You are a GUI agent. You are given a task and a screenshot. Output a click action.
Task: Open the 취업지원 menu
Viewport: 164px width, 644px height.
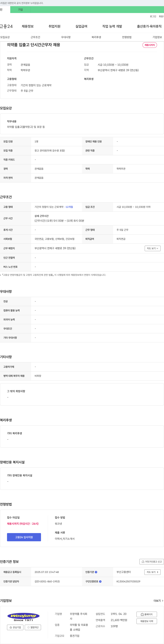[54, 26]
